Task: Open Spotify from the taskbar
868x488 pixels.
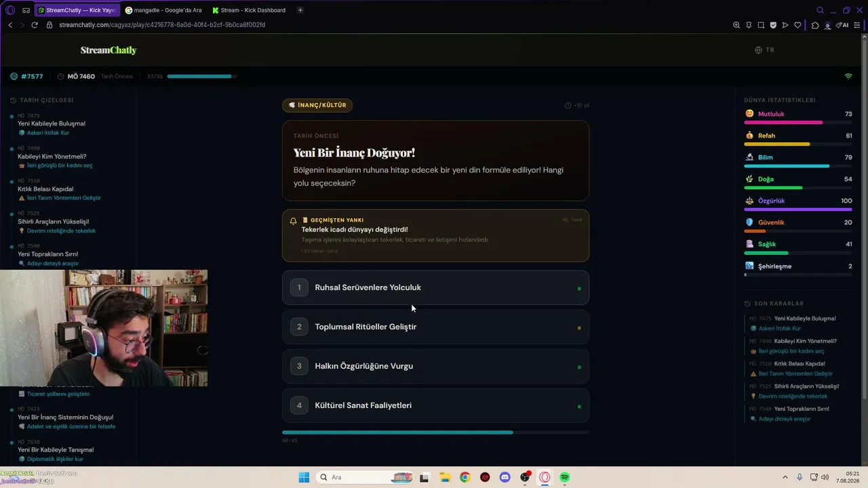Action: pyautogui.click(x=565, y=477)
